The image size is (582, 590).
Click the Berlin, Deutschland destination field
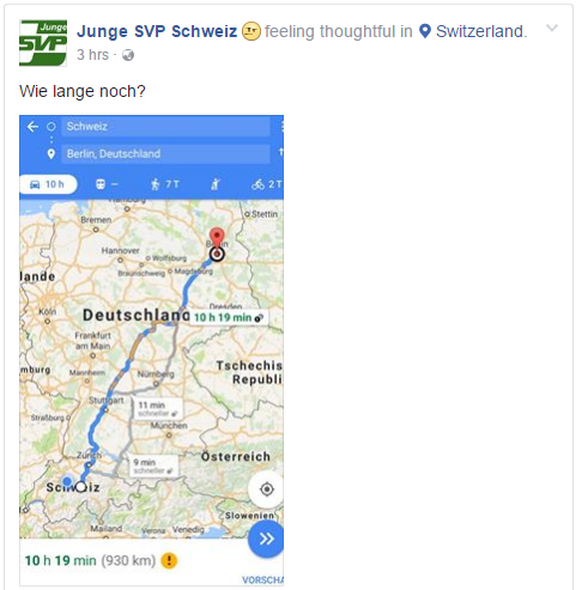(x=166, y=154)
